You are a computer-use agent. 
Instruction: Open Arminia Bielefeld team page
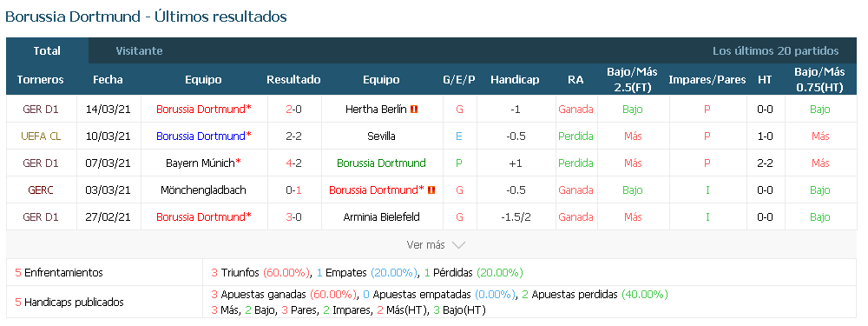pyautogui.click(x=381, y=216)
